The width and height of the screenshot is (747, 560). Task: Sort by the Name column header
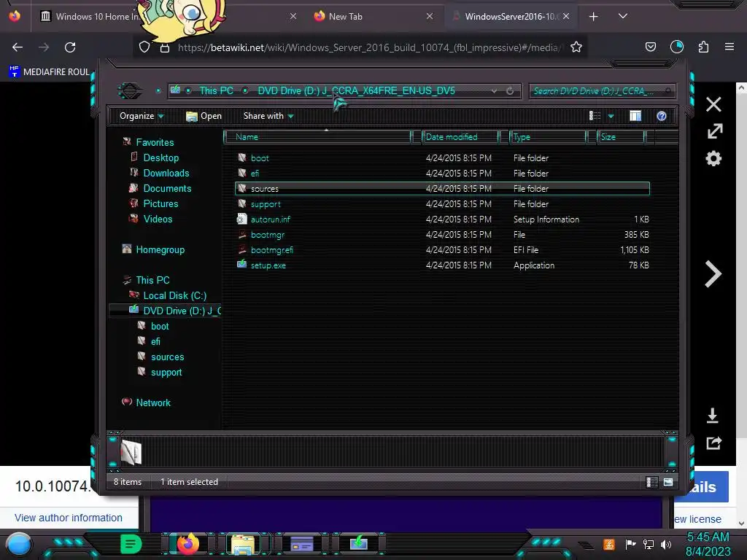317,136
